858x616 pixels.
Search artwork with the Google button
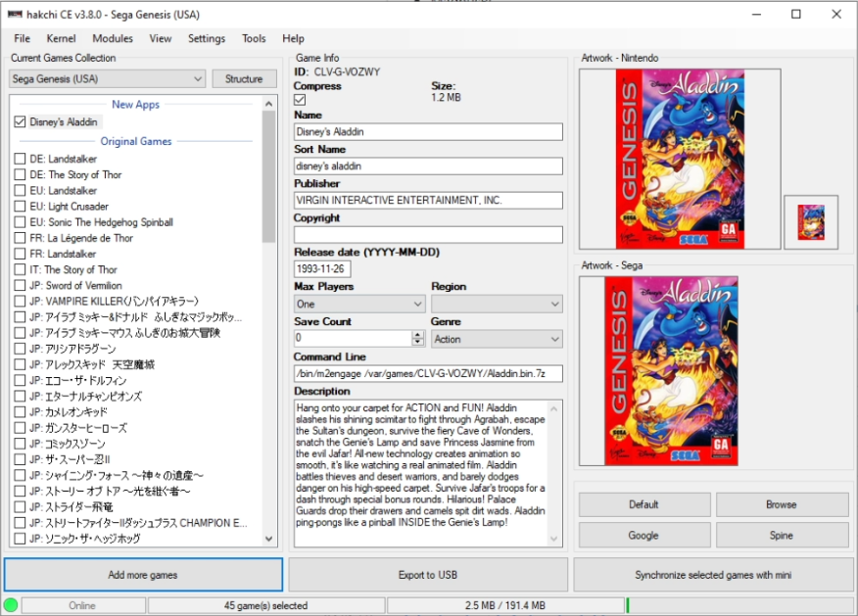point(644,535)
